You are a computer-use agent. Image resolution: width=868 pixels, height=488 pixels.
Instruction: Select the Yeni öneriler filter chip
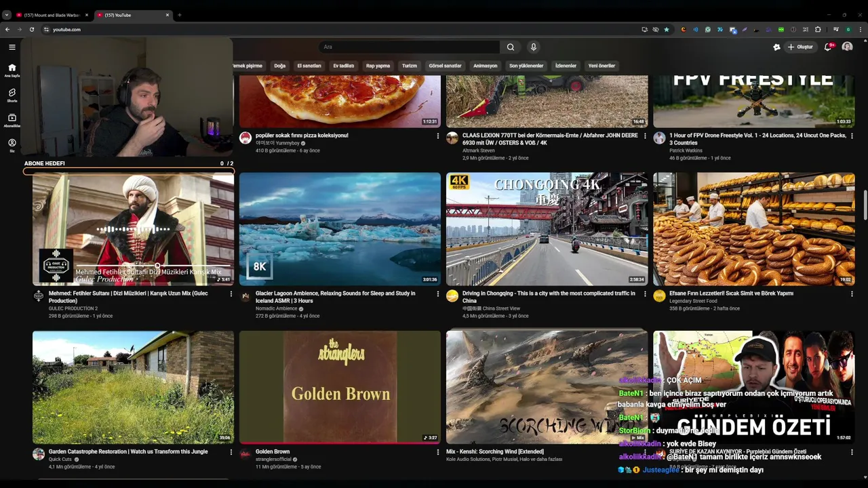click(x=601, y=66)
